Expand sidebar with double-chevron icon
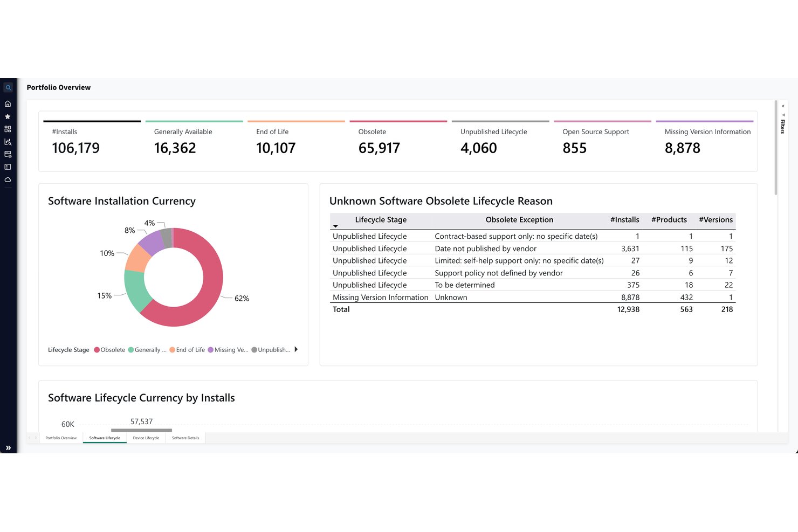 click(8, 448)
